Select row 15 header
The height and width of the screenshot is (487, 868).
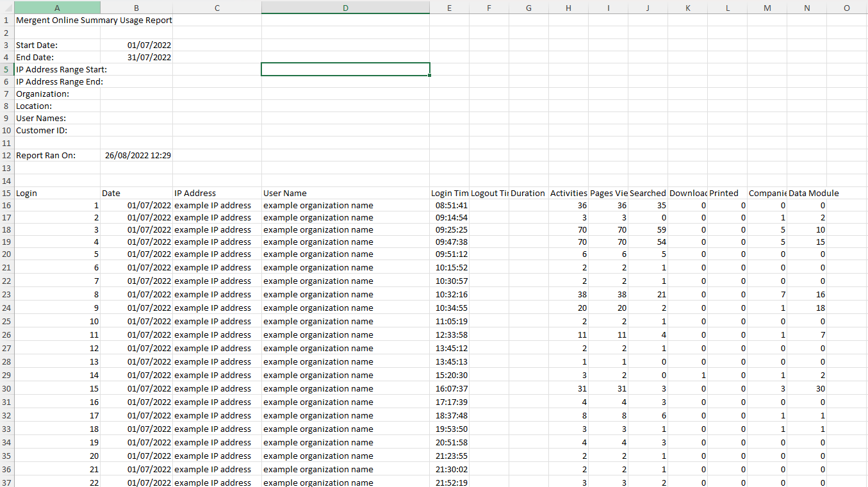[x=6, y=193]
